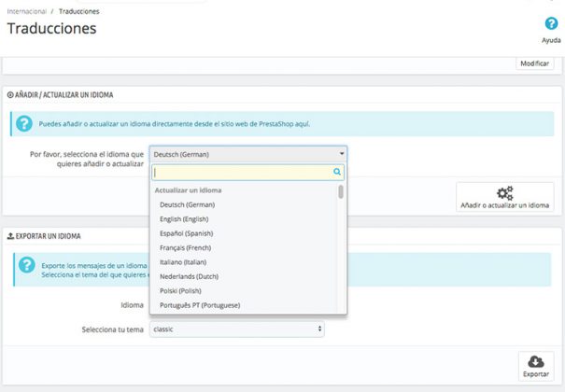Click the dropdown list scrollbar
Screen dimensions: 565x392
point(341,191)
